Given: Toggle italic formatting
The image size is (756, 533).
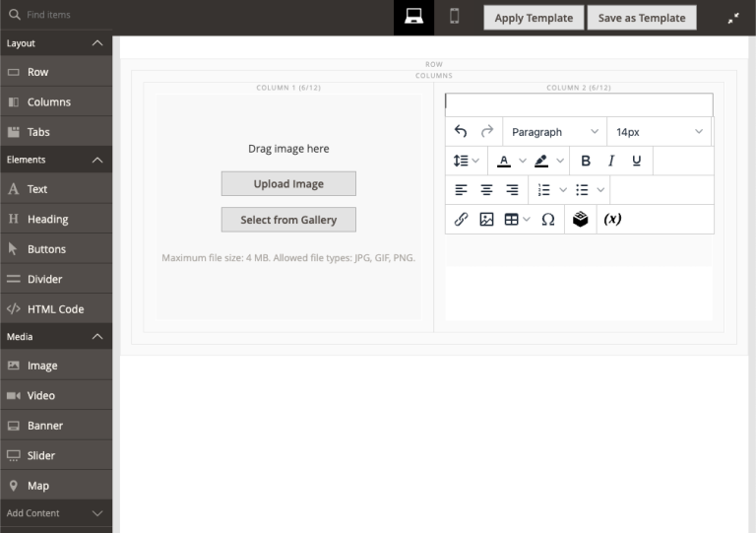Looking at the screenshot, I should [x=611, y=161].
